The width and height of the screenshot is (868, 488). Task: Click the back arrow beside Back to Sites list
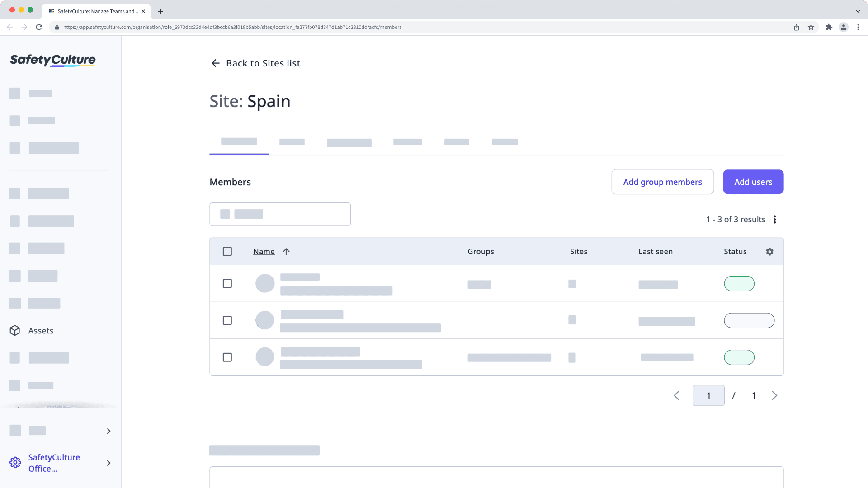pyautogui.click(x=215, y=63)
